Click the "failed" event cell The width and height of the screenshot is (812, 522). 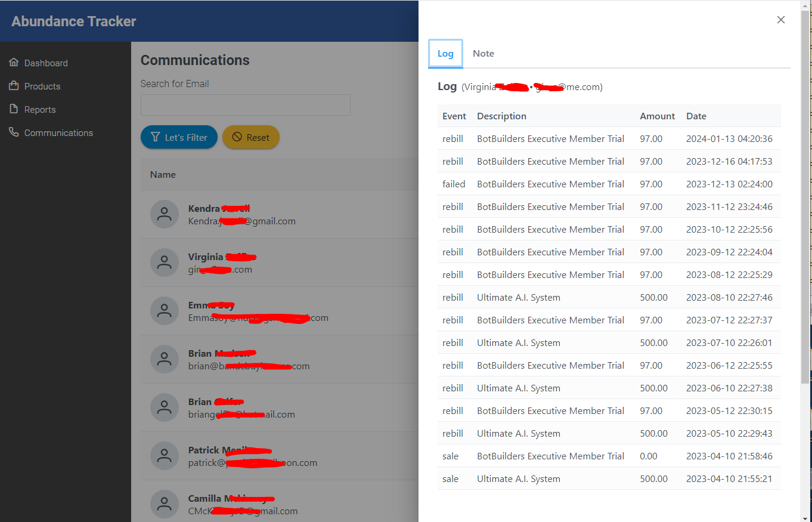tap(454, 184)
